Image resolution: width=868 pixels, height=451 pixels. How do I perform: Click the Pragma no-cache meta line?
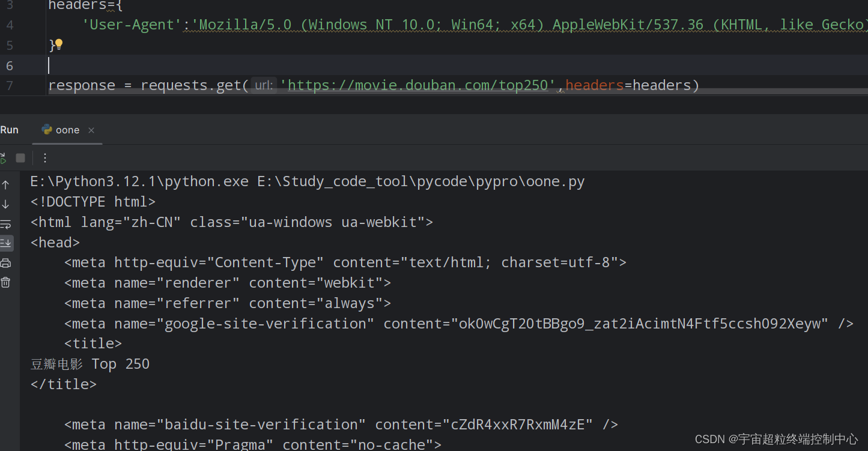[253, 445]
